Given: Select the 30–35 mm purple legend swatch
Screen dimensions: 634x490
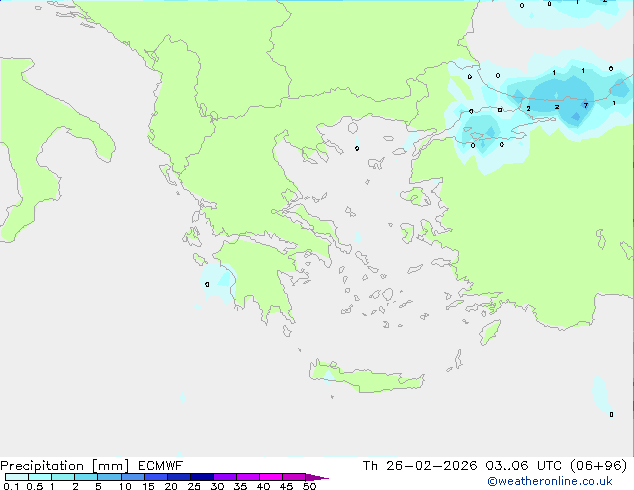Looking at the screenshot, I should click(225, 477).
